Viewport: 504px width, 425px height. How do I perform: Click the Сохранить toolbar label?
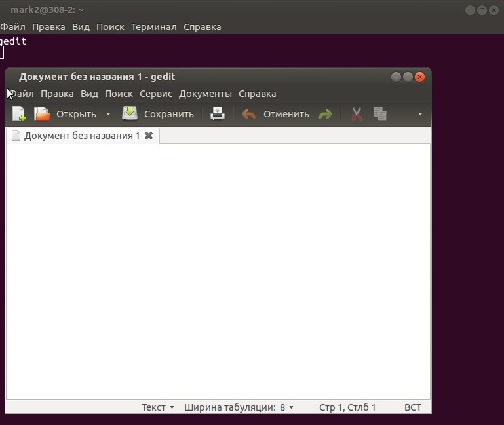pos(169,114)
